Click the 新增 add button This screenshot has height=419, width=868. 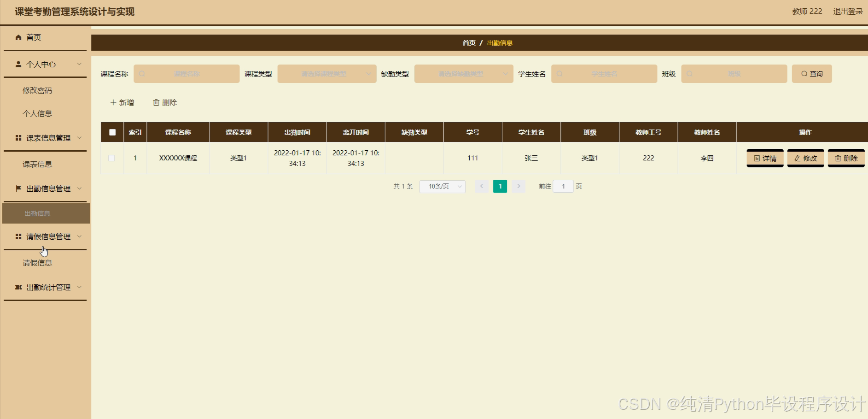pyautogui.click(x=122, y=102)
